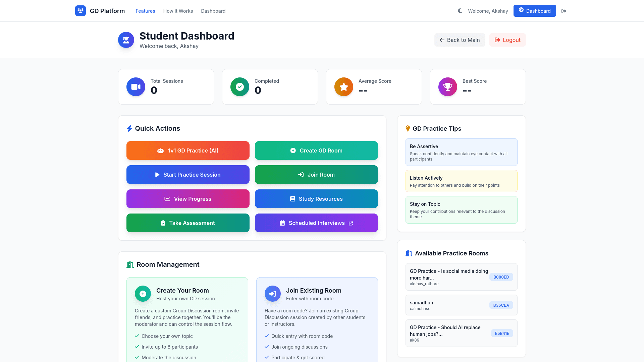Open How it Works nav item
Image resolution: width=644 pixels, height=362 pixels.
tap(178, 11)
